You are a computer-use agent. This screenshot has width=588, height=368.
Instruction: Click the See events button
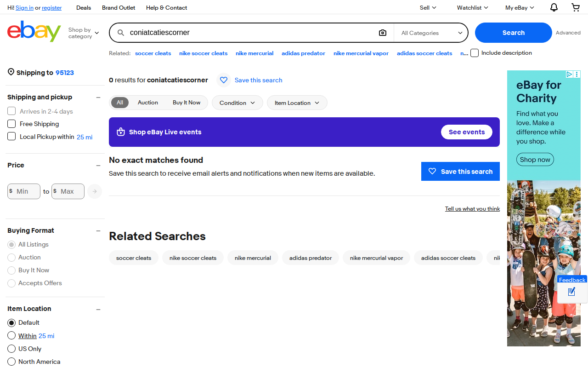click(467, 132)
